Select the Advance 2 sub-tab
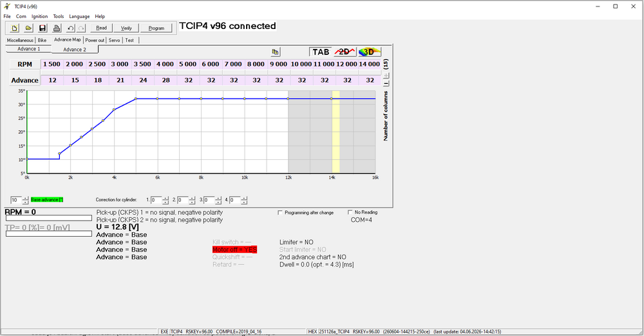 (x=75, y=50)
